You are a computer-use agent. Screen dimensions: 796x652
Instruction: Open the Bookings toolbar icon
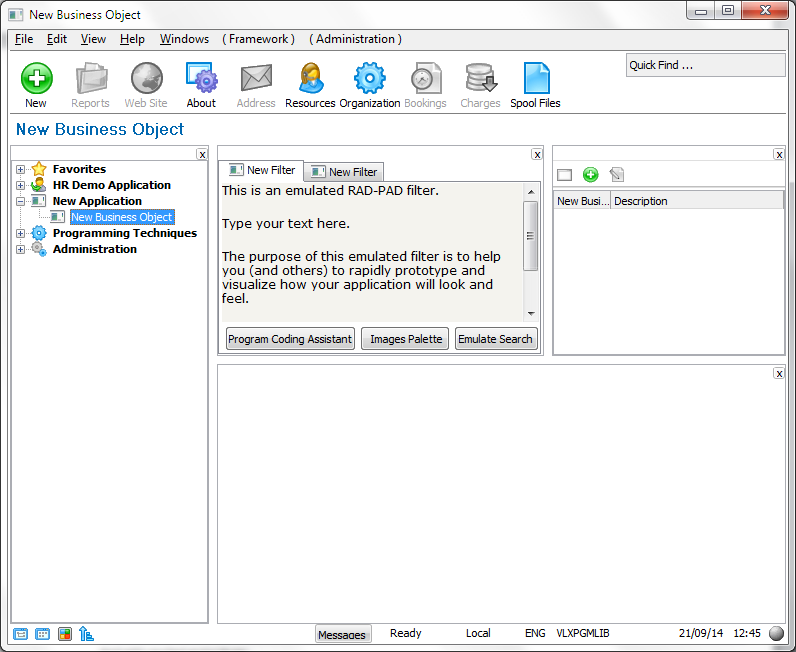[x=425, y=79]
